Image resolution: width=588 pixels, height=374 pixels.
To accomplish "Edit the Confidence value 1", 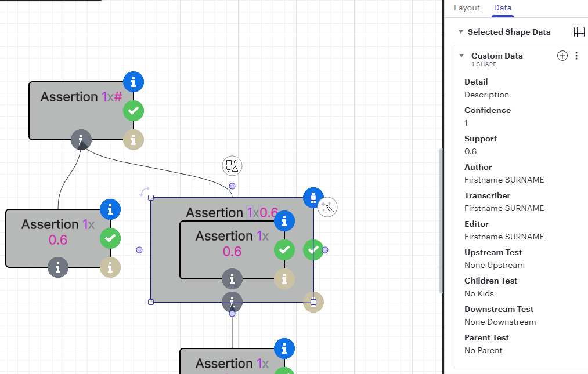I will click(466, 124).
